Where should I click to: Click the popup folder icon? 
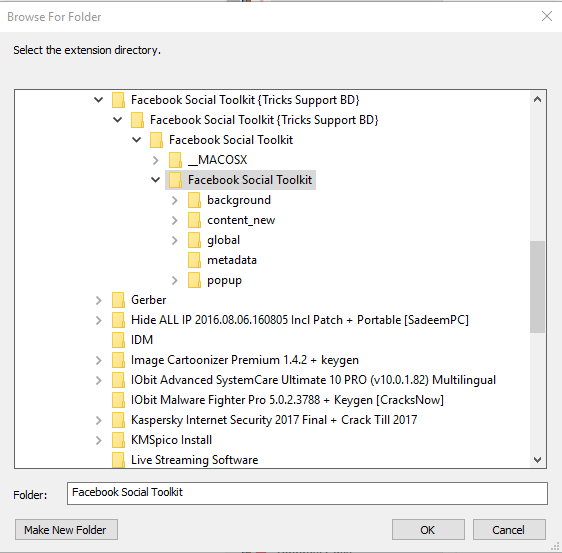[x=194, y=280]
